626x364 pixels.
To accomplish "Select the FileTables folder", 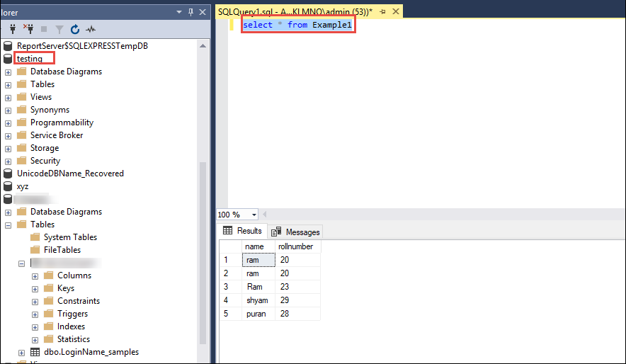I will pyautogui.click(x=62, y=250).
